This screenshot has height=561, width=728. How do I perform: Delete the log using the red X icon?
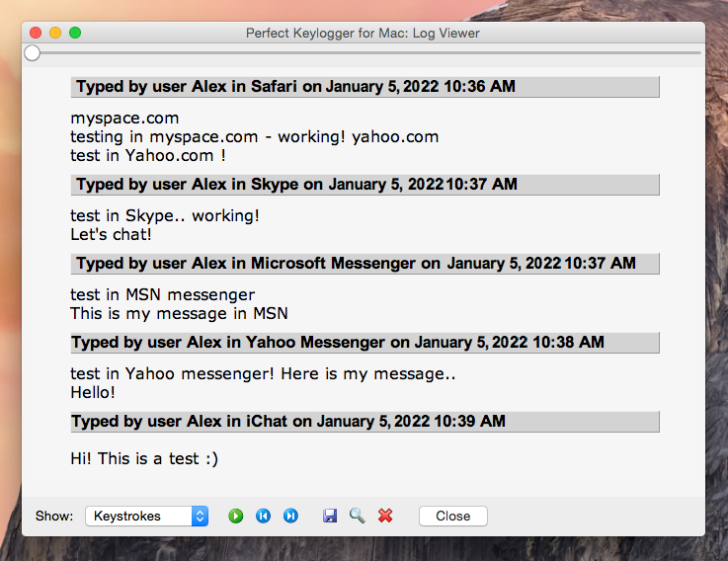[x=385, y=516]
